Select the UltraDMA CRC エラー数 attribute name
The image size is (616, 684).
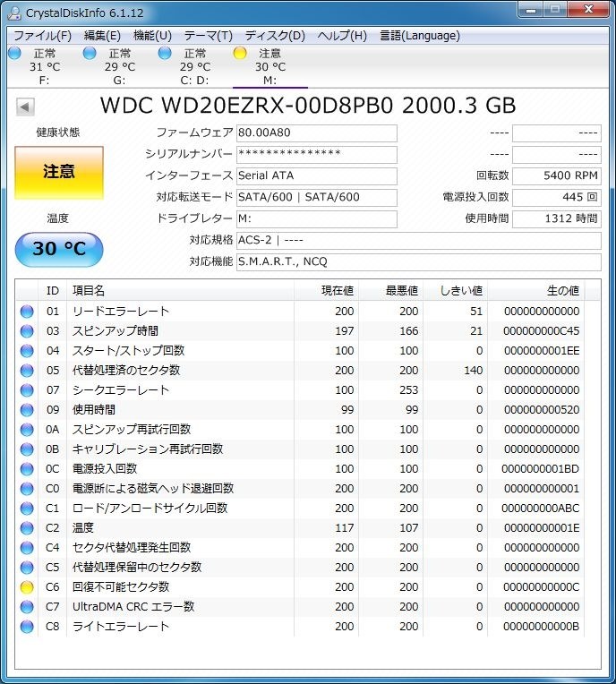tap(133, 607)
